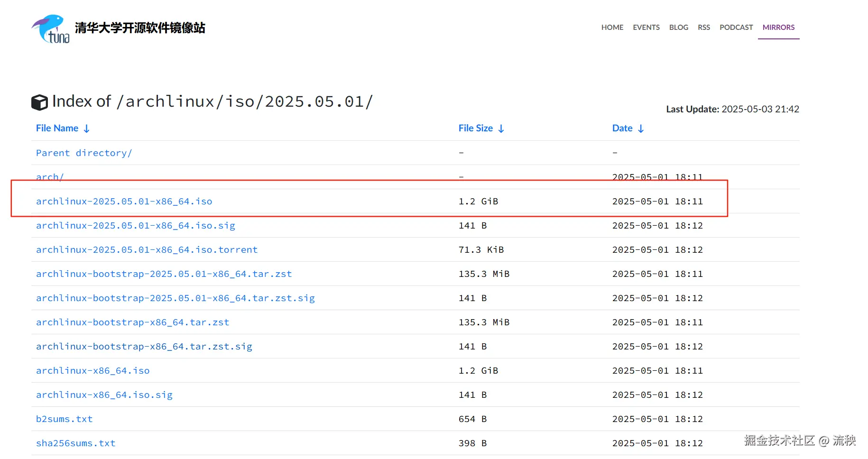Click the File Name column header
The height and width of the screenshot is (459, 868).
tap(57, 128)
